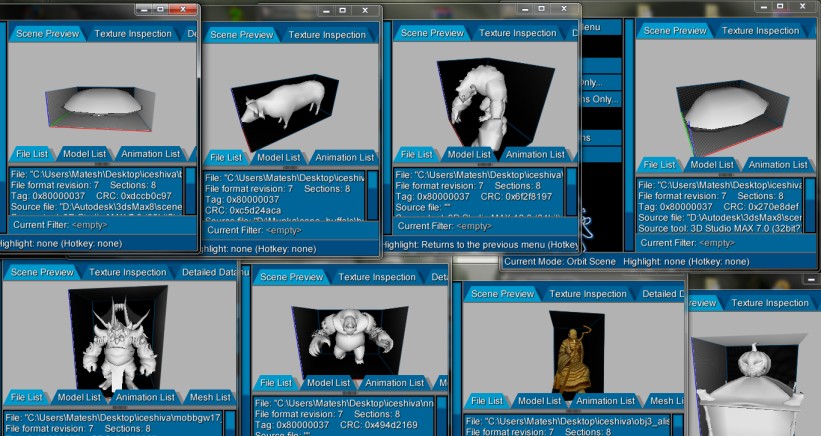This screenshot has height=436, width=821.
Task: Select Animation List tab in obj3_alis window
Action: pyautogui.click(x=605, y=401)
